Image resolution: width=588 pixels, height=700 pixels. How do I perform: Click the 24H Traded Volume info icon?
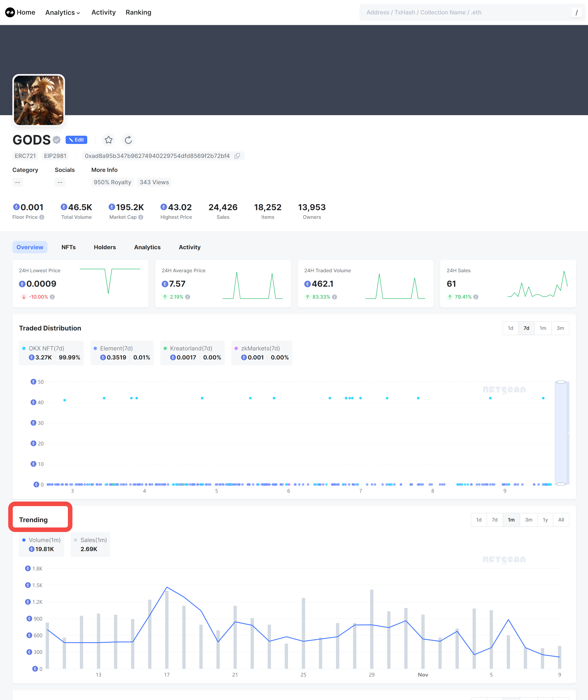tap(335, 297)
